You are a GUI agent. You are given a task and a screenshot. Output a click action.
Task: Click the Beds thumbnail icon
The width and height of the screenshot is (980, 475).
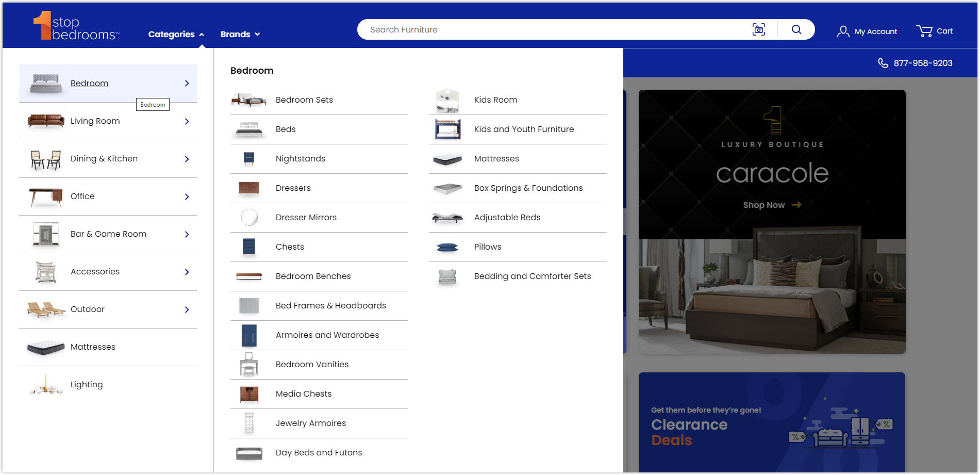coord(249,129)
